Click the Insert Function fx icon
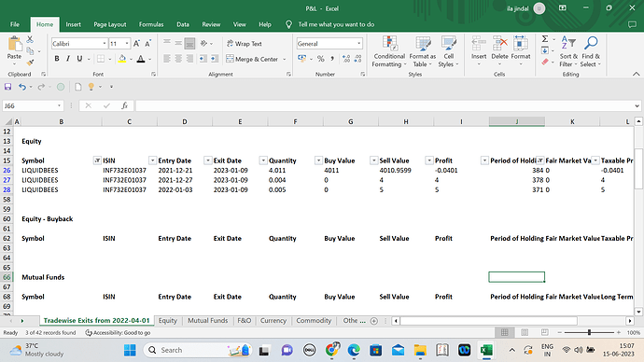This screenshot has width=644, height=362. [x=124, y=105]
